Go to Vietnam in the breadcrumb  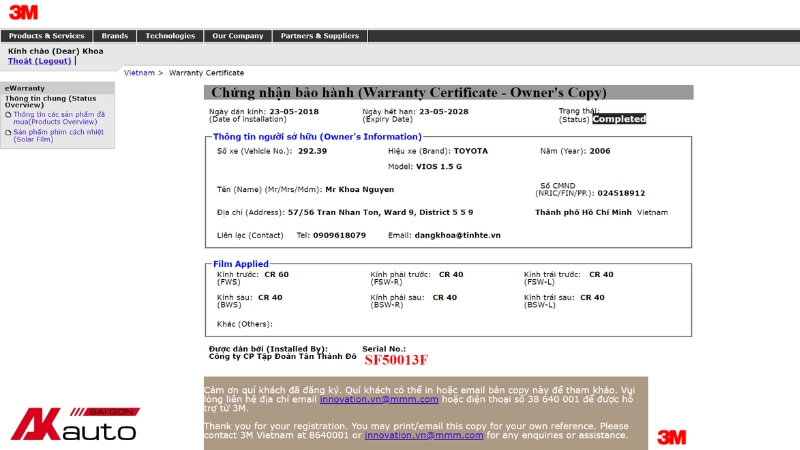139,73
